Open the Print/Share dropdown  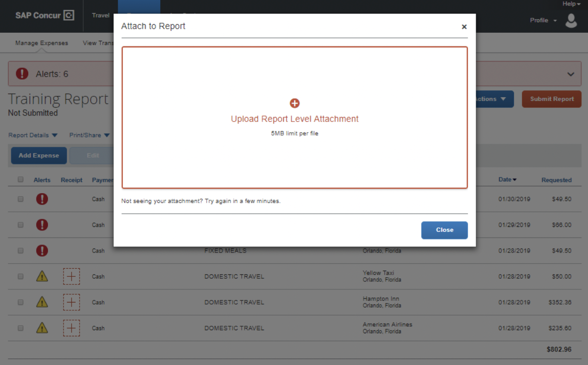pyautogui.click(x=89, y=135)
